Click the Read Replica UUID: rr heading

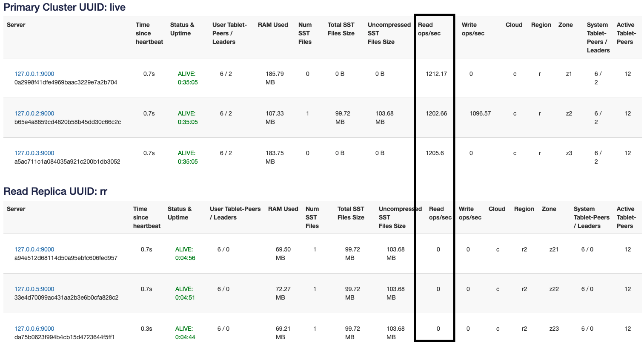click(54, 191)
